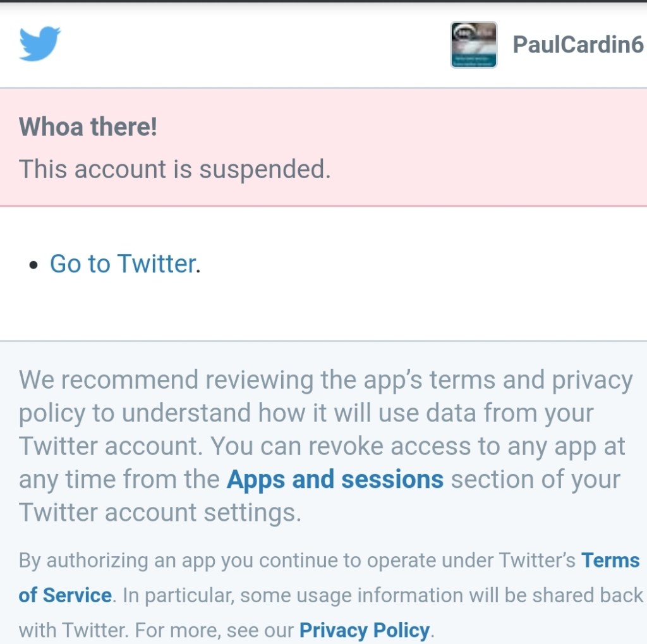
Task: Click the word Terms in bold blue
Action: point(610,560)
